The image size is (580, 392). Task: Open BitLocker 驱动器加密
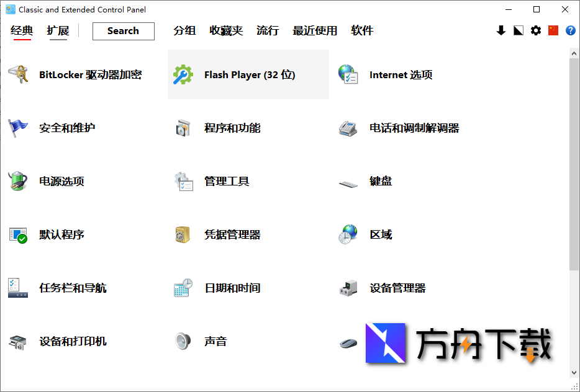92,74
